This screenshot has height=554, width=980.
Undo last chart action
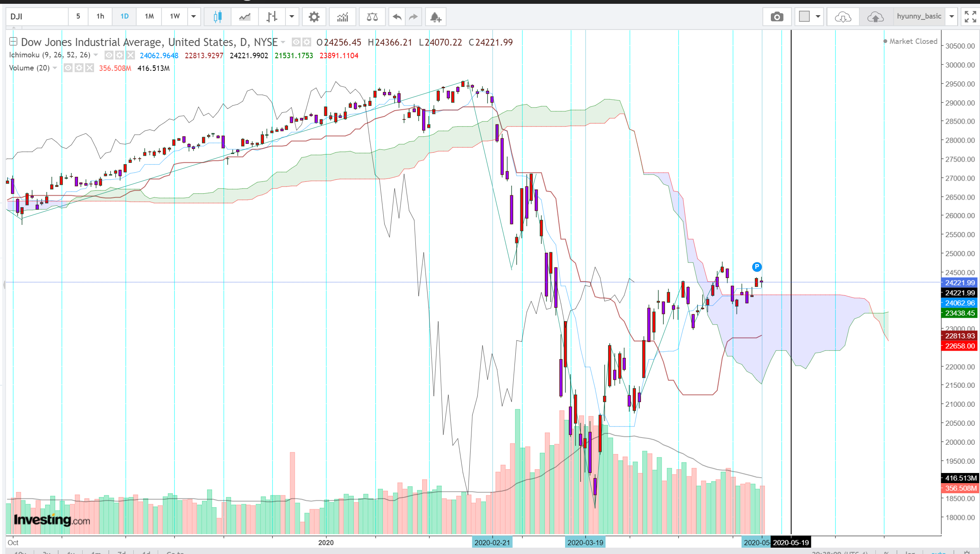[x=397, y=17]
